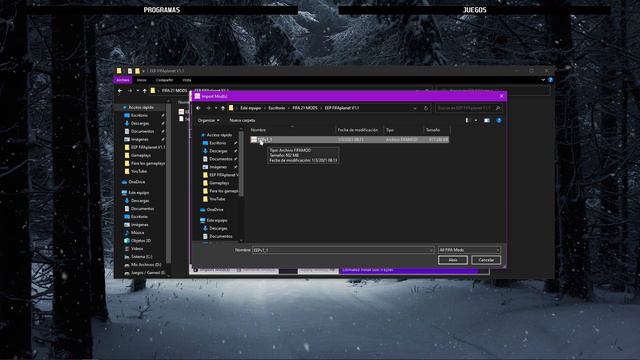
Task: Click Escritorio breadcrumb in Import dialog
Action: tap(276, 108)
